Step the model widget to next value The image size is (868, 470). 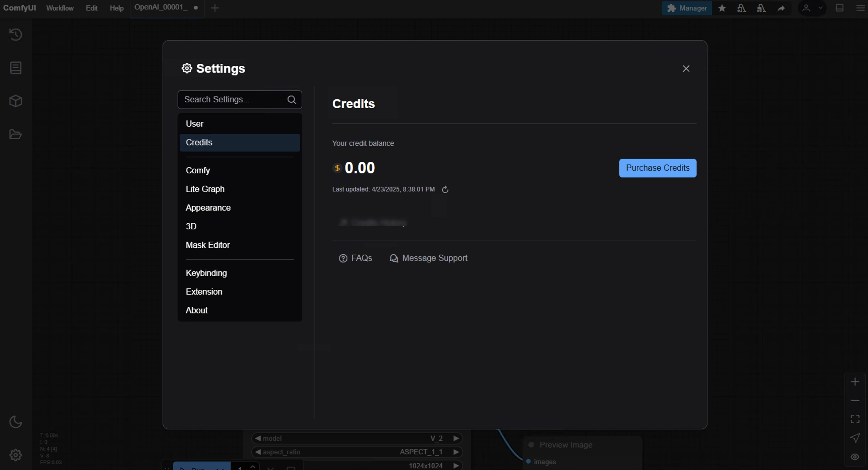tap(456, 438)
